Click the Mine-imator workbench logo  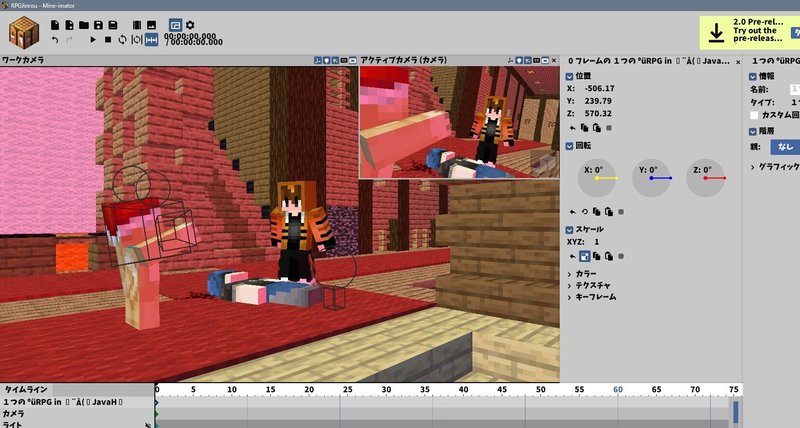(x=23, y=32)
